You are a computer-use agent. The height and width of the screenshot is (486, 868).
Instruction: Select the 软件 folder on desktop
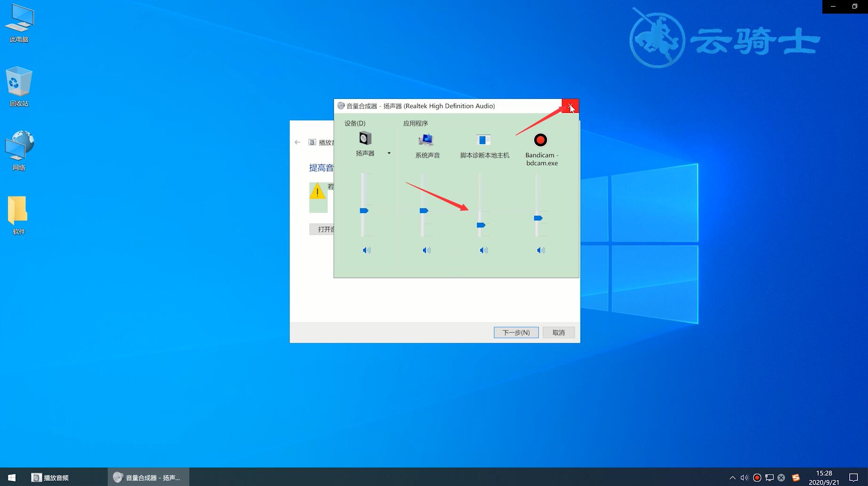(x=18, y=215)
